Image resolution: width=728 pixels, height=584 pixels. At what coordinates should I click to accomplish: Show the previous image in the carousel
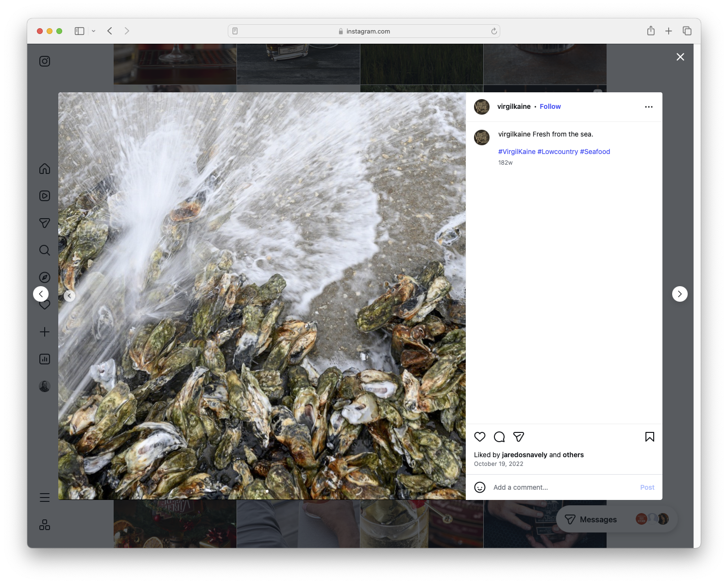[x=69, y=295]
